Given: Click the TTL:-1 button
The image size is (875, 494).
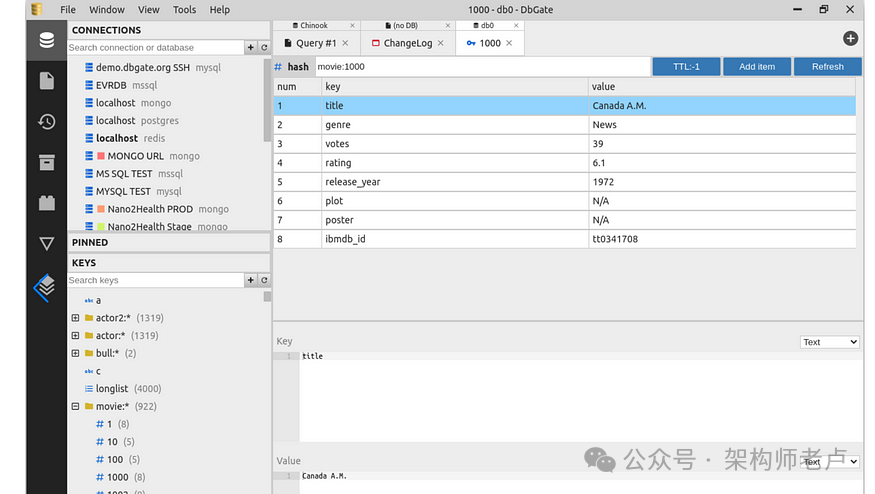Looking at the screenshot, I should pyautogui.click(x=685, y=67).
